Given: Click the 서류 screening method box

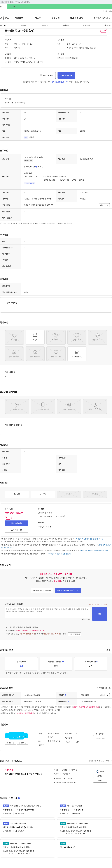Looking at the screenshot, I should [x=17, y=494].
